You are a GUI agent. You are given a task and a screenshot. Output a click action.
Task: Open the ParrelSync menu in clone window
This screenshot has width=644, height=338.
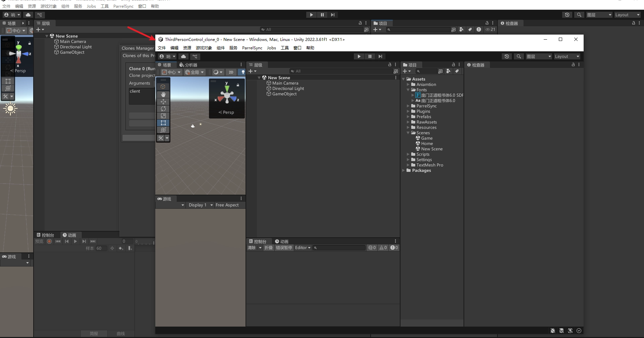coord(252,48)
